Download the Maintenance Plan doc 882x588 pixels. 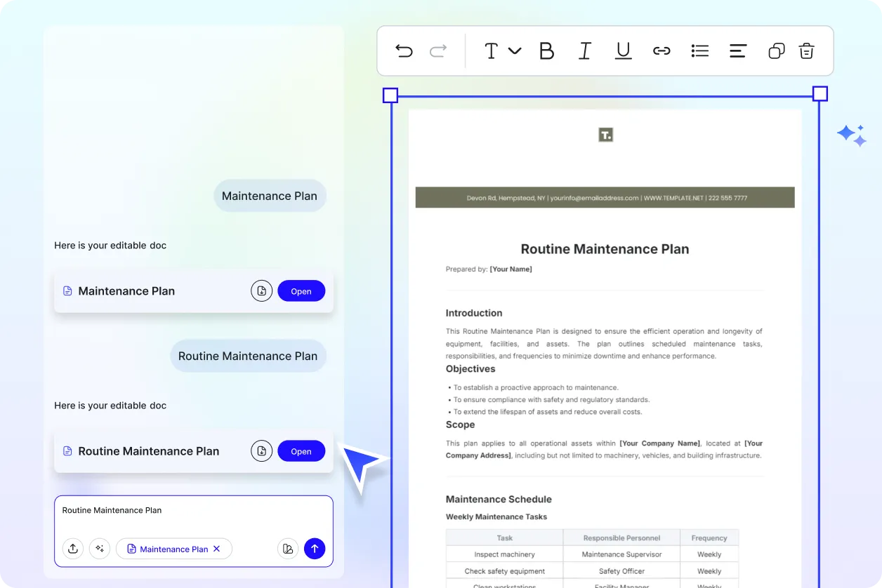tap(261, 291)
